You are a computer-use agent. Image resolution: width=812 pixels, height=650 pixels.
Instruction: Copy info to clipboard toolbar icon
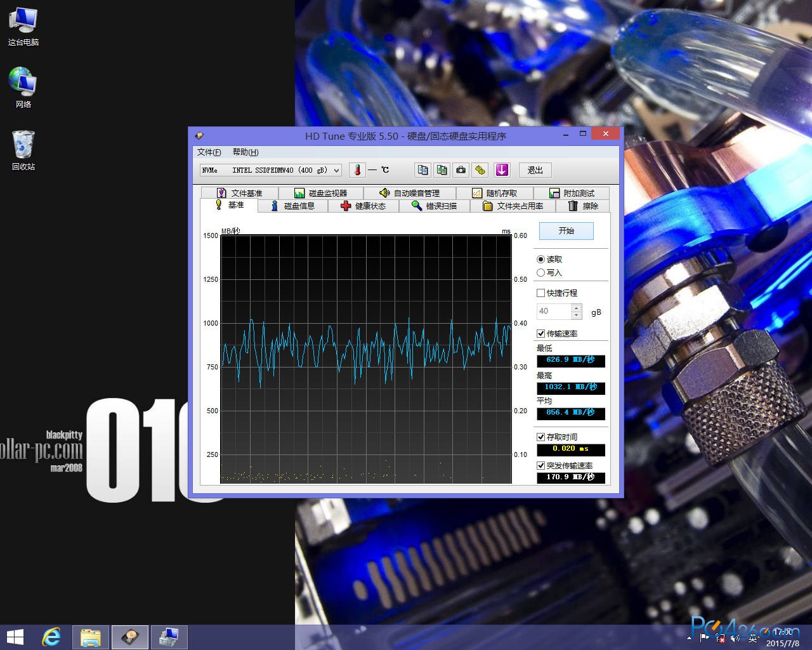423,170
